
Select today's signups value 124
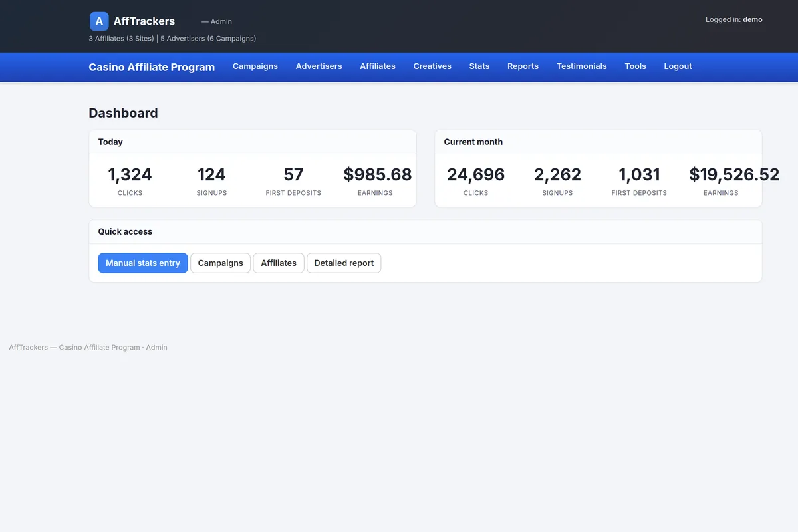tap(211, 174)
